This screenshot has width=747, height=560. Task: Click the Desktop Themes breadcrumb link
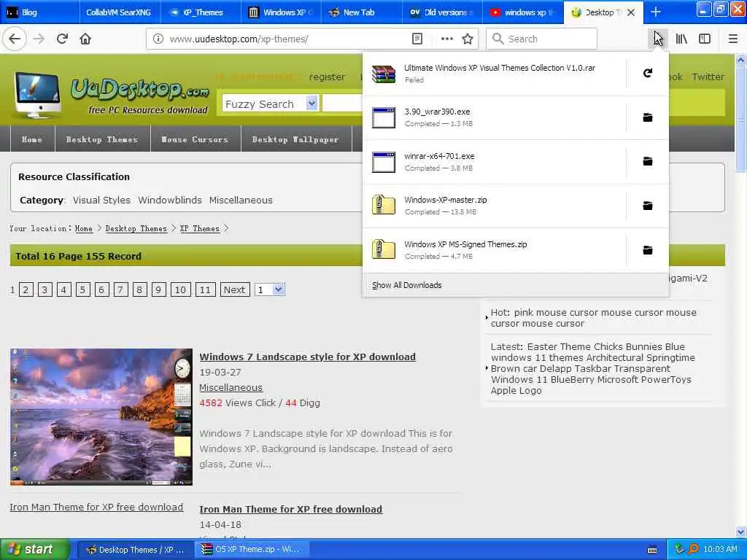click(x=136, y=228)
